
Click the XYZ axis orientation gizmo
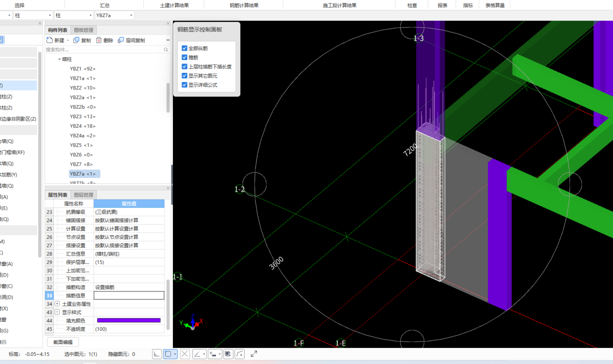click(192, 322)
